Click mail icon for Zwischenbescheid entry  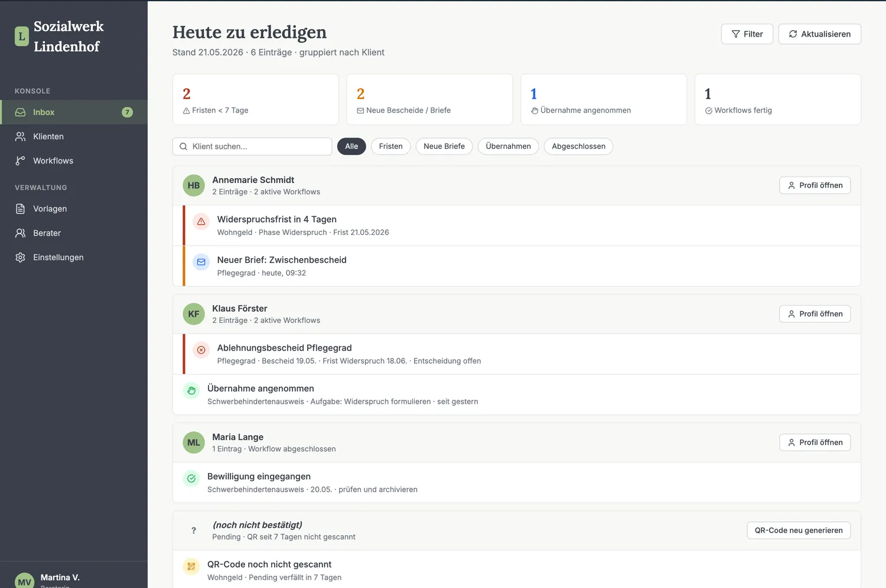pyautogui.click(x=201, y=262)
